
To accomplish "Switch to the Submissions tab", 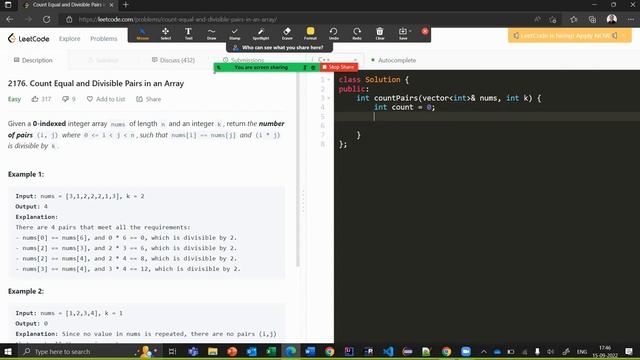I will [244, 60].
